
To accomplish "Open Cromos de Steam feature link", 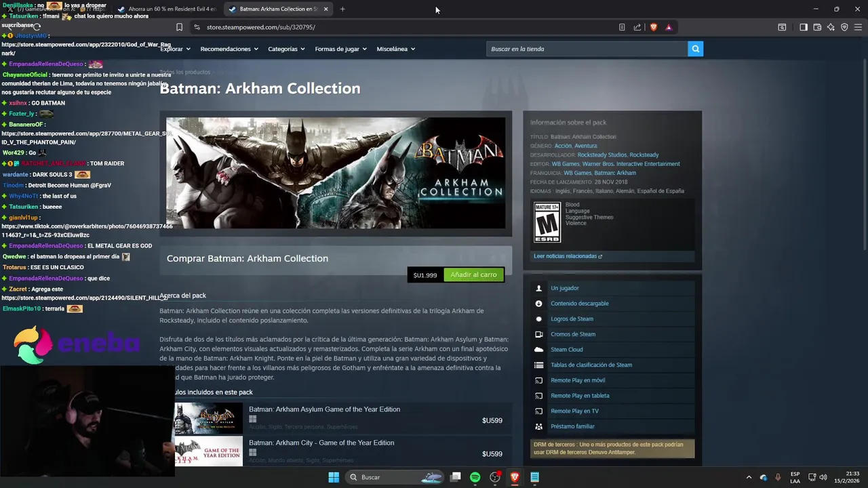I will tap(573, 334).
